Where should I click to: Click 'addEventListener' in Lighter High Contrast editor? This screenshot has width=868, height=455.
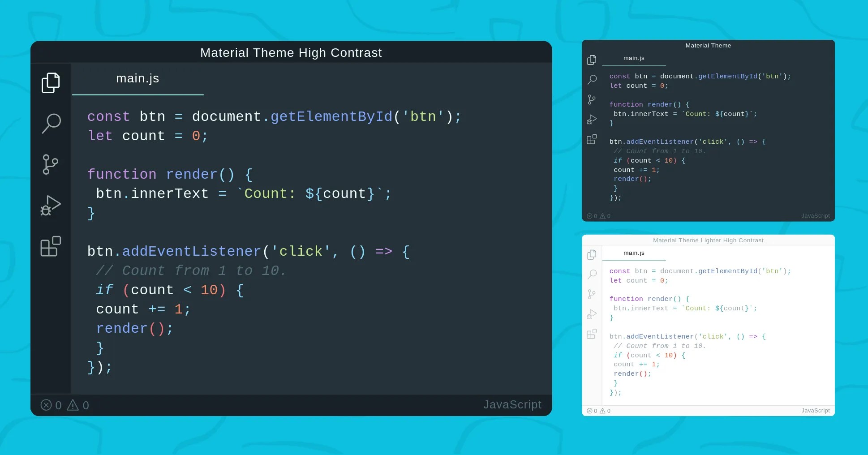click(660, 337)
